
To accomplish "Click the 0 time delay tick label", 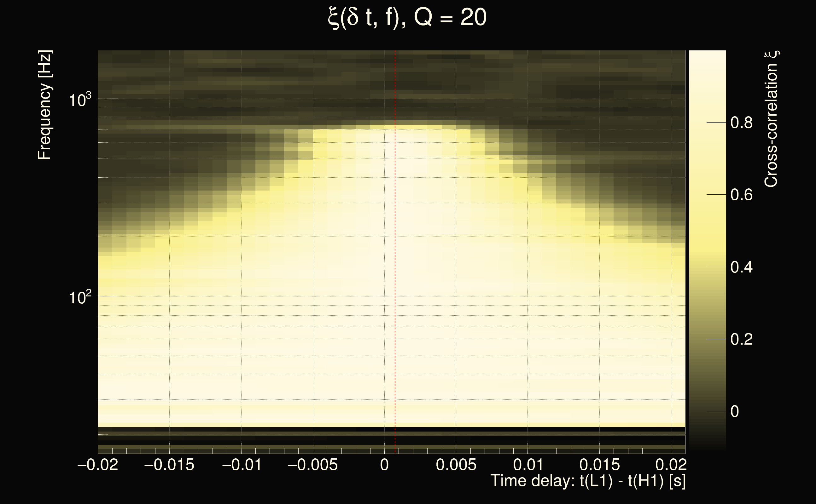I will (x=384, y=465).
